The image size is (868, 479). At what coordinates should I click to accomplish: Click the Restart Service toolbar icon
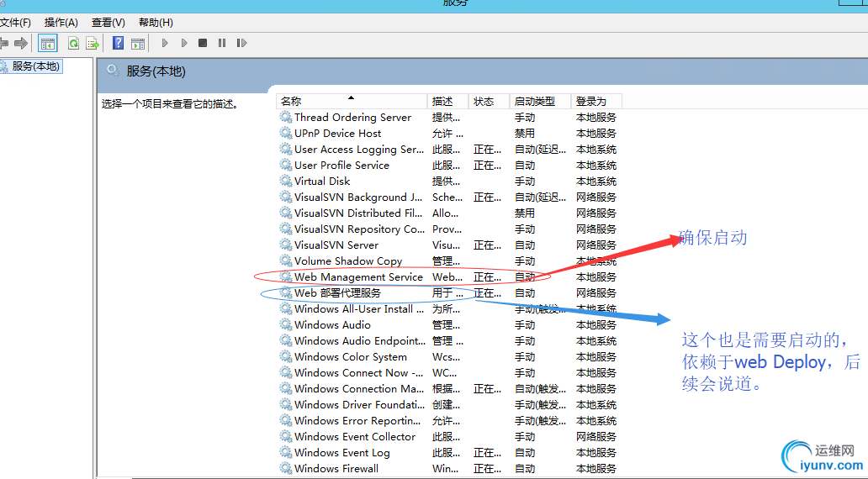(241, 43)
